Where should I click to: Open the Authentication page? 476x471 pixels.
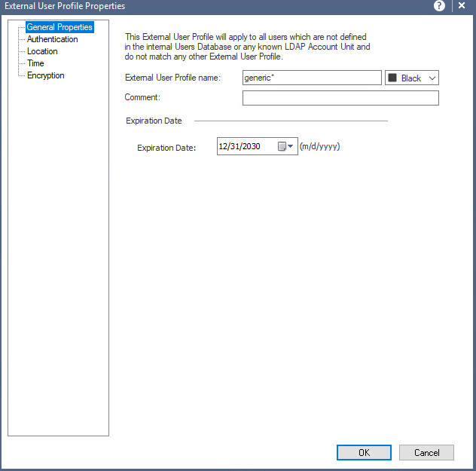(52, 39)
